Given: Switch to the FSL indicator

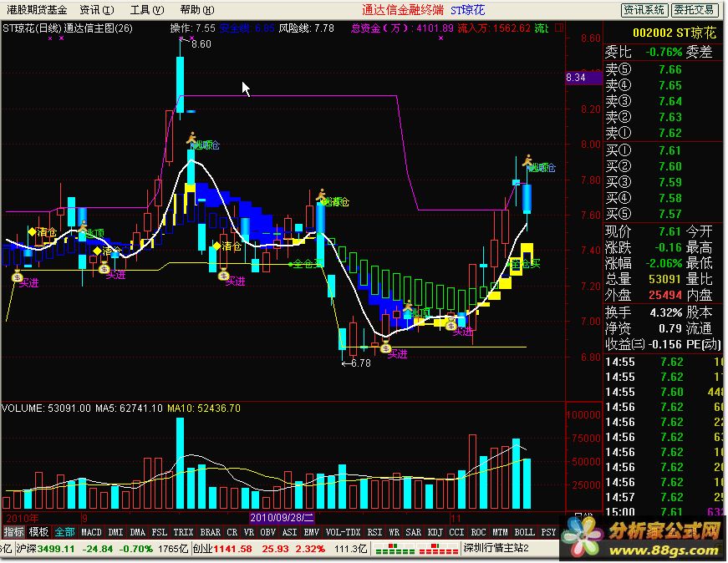Looking at the screenshot, I should 160,532.
